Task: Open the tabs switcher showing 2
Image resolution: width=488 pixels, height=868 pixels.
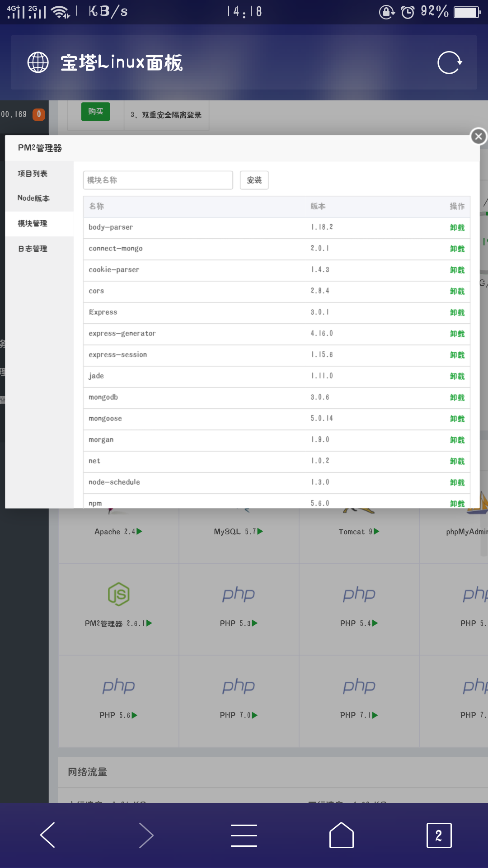Action: (439, 835)
